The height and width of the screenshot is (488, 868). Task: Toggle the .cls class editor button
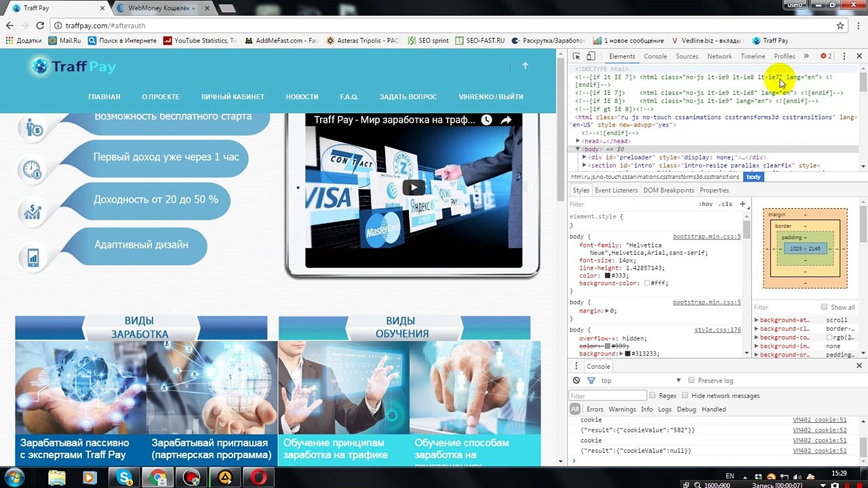tap(726, 204)
